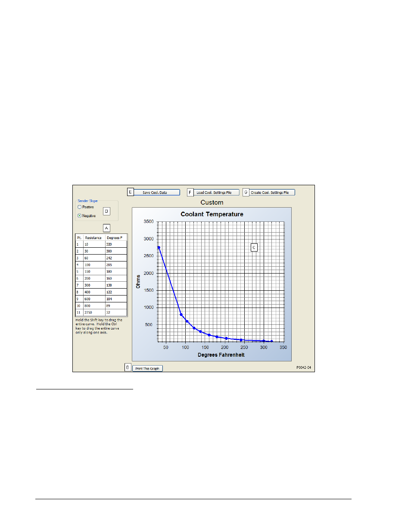Click the Print This Graph button
411x532 pixels.
coord(147,368)
